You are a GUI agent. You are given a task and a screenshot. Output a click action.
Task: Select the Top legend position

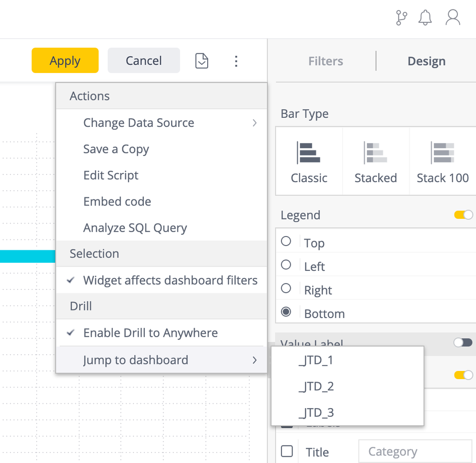(286, 242)
